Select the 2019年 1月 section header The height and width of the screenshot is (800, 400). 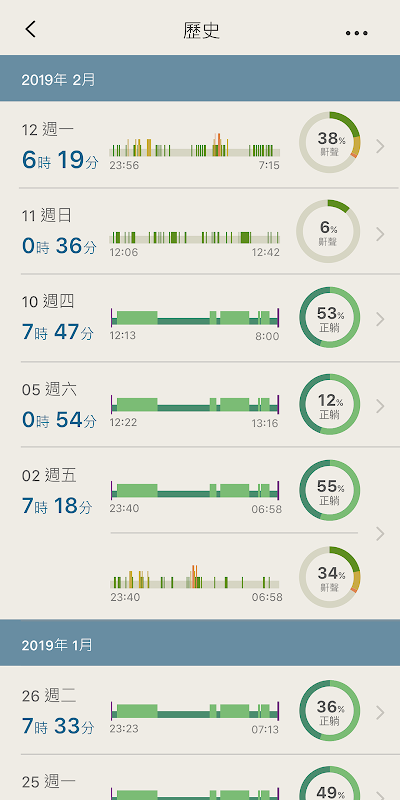click(x=200, y=643)
